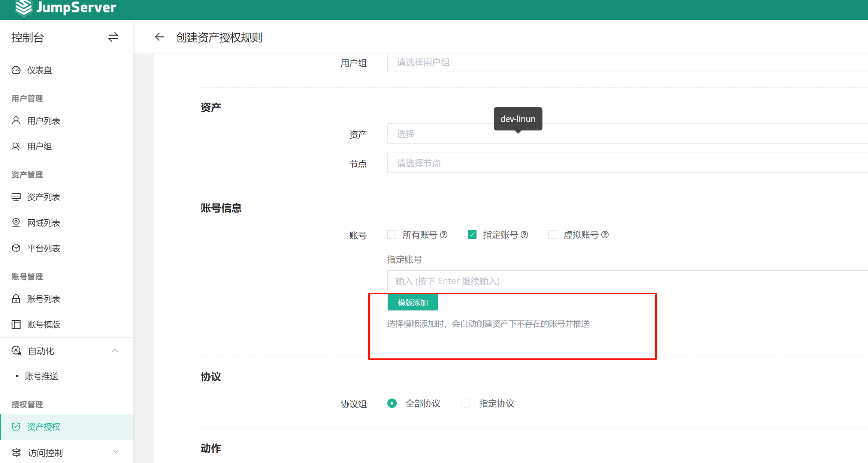
Task: Click help icon next to 指定账号
Action: click(524, 235)
